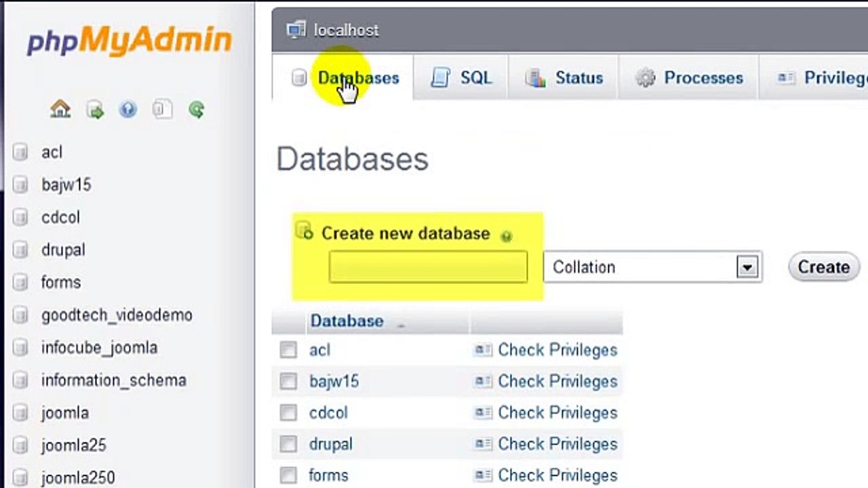868x488 pixels.
Task: Select joomla250 in the sidebar list
Action: pos(78,477)
